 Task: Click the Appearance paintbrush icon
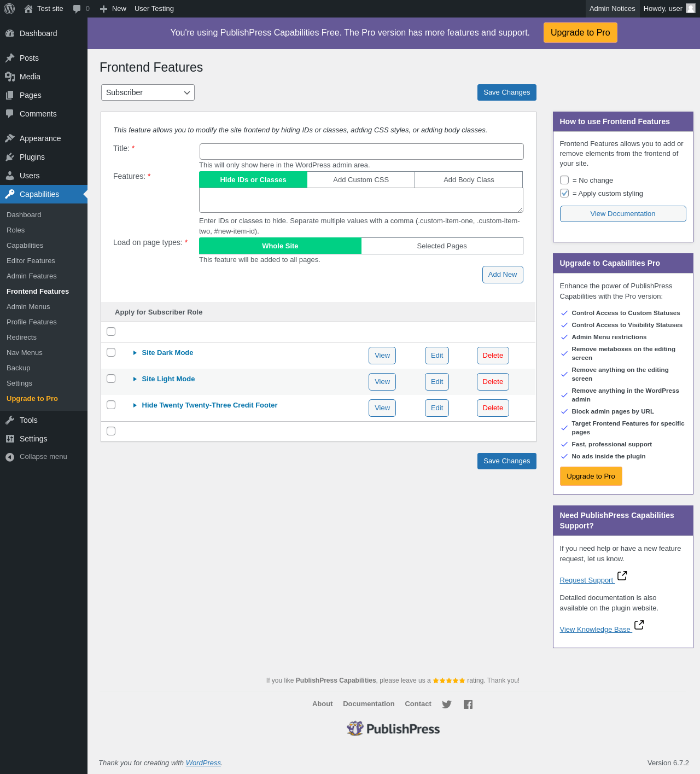point(10,138)
